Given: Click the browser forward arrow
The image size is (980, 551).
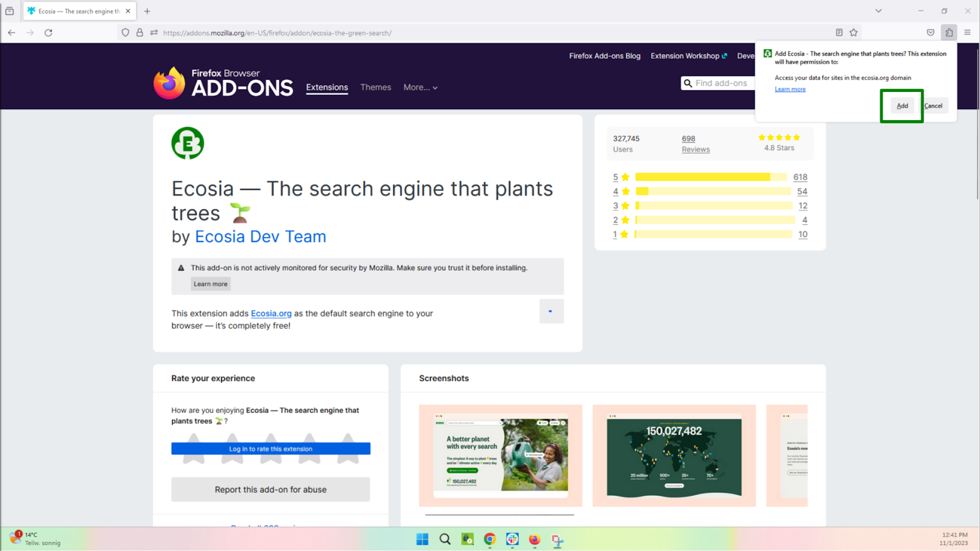Looking at the screenshot, I should click(30, 32).
